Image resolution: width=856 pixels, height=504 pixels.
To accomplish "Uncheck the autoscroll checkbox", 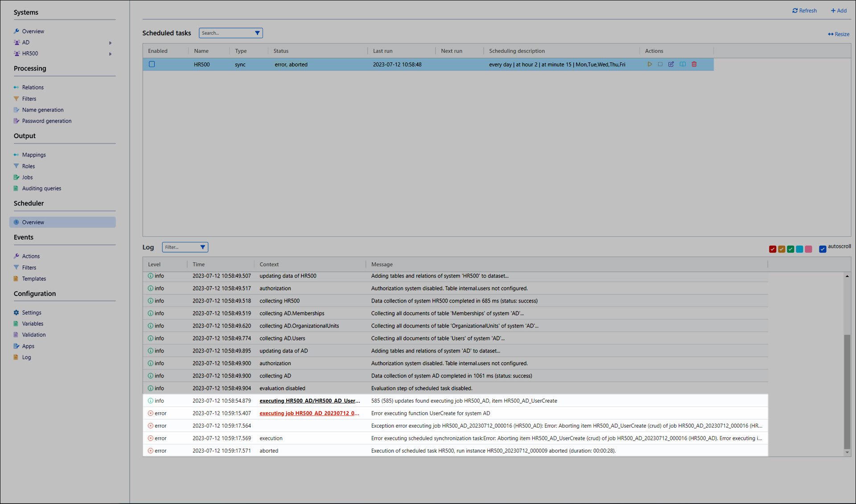I will 823,249.
